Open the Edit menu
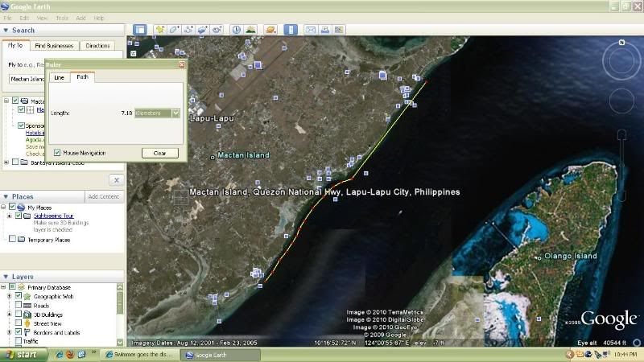The image size is (644, 362). click(24, 18)
